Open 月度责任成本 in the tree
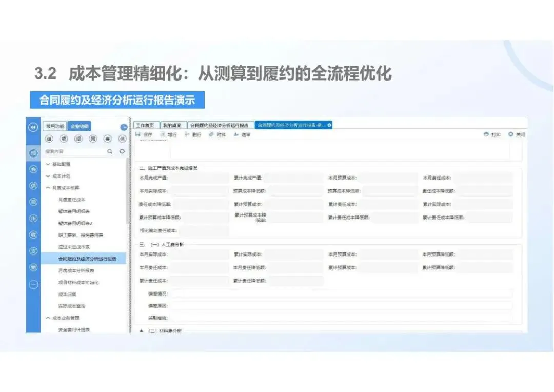This screenshot has width=554, height=392. (72, 200)
